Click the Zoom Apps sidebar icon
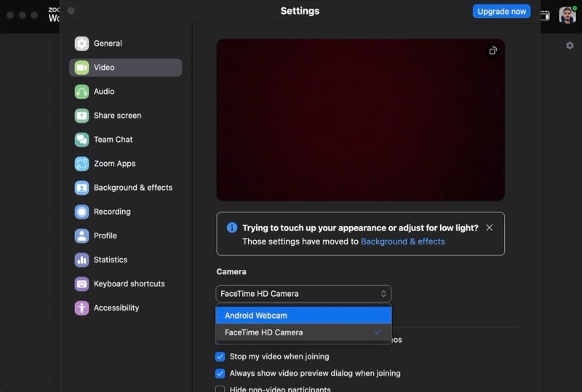Screen dimensions: 582x392 pyautogui.click(x=81, y=164)
